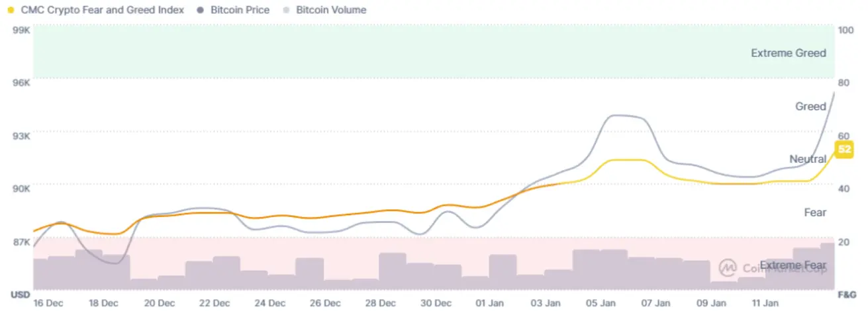The image size is (868, 323).
Task: Click the Extreme Greed zone label
Action: click(788, 53)
